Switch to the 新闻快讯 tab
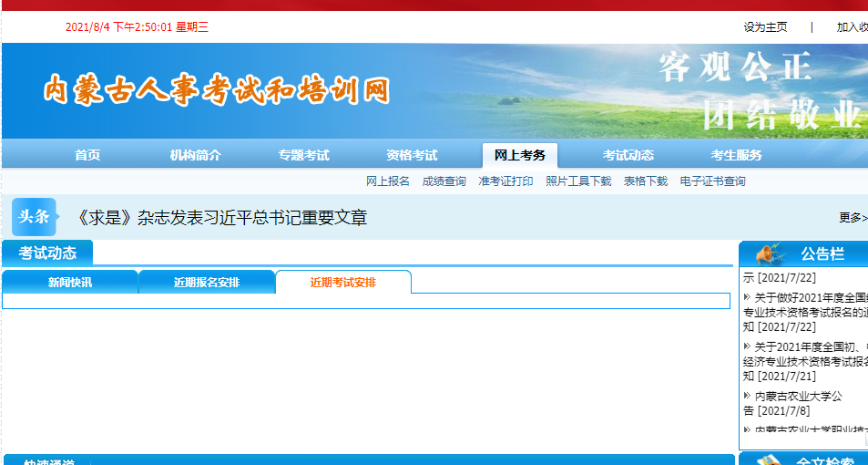This screenshot has height=465, width=868. [x=70, y=282]
